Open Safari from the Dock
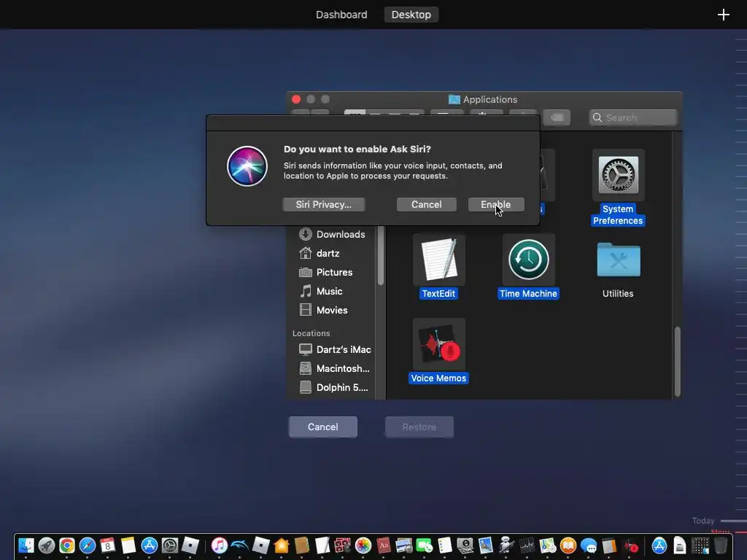 88,545
